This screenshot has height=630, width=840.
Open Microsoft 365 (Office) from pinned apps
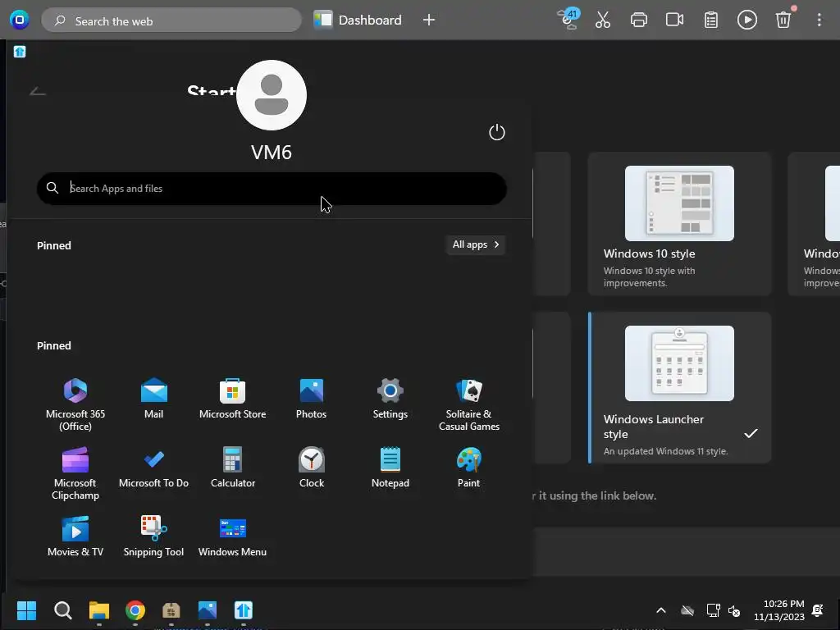75,405
